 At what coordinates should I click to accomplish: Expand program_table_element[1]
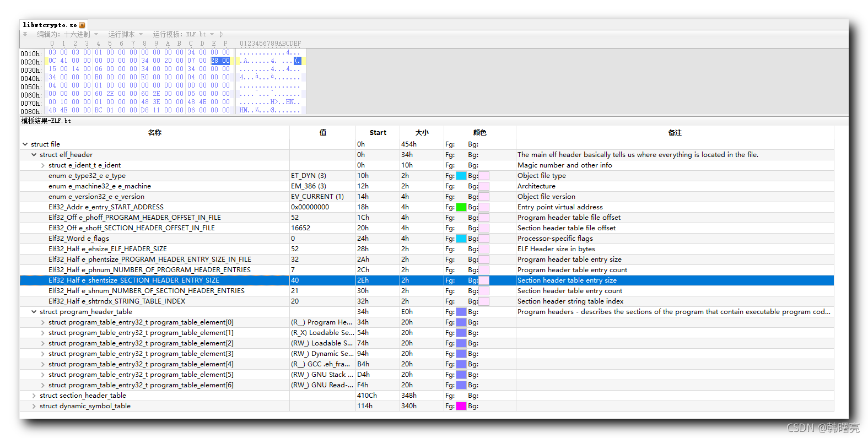point(43,333)
